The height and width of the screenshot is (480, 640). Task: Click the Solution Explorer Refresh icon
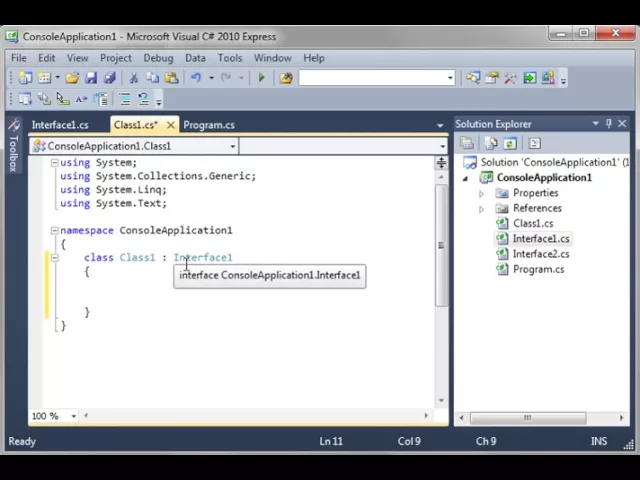[510, 143]
